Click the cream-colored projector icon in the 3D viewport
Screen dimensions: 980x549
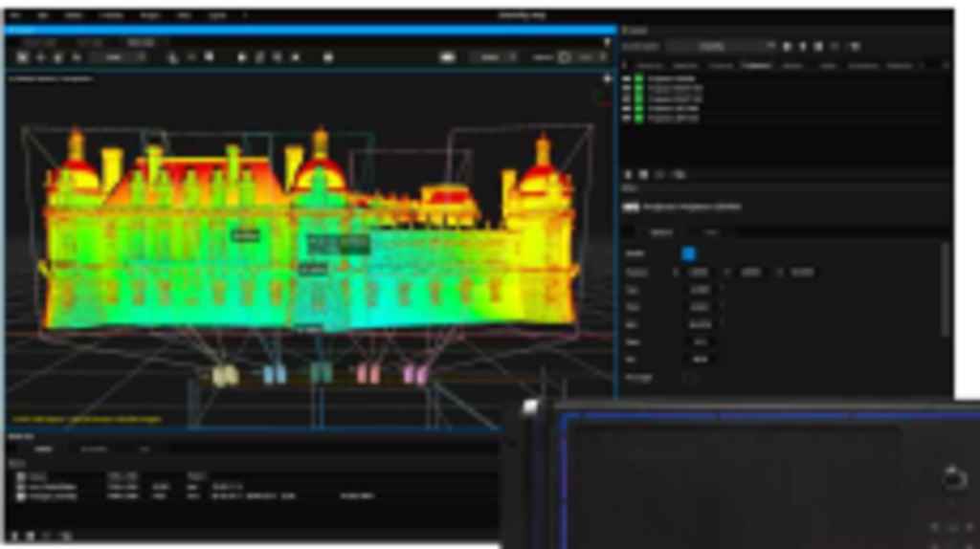click(226, 375)
